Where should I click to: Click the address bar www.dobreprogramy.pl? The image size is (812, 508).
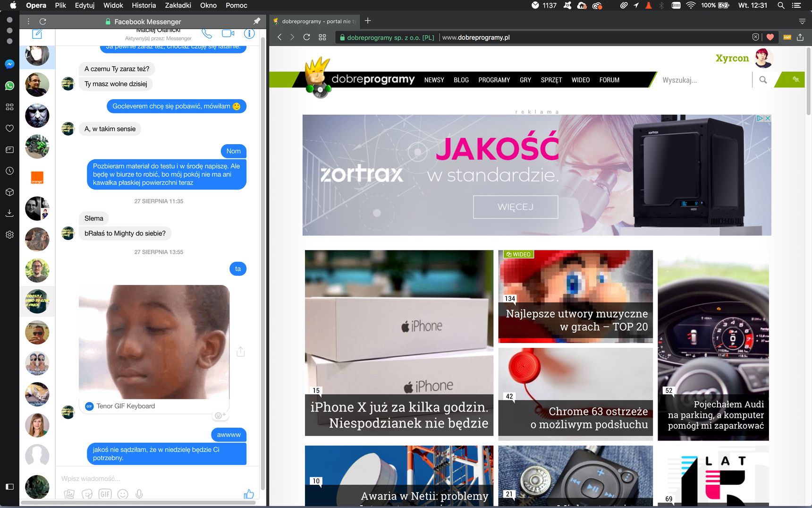pyautogui.click(x=476, y=37)
